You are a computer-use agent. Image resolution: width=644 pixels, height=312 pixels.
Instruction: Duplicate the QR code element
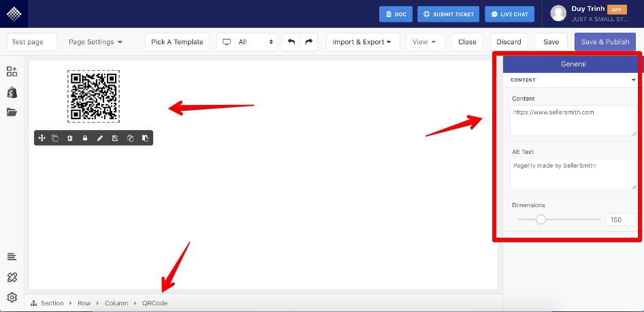[55, 138]
